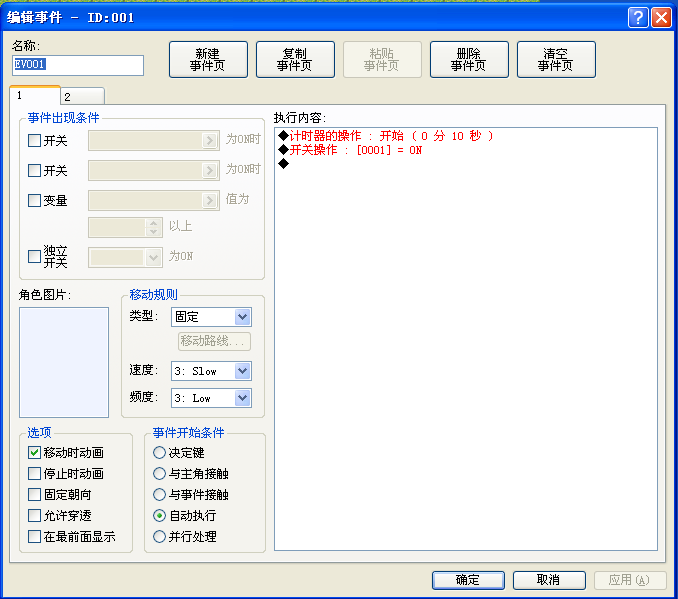Select event page tab 1

(35, 95)
